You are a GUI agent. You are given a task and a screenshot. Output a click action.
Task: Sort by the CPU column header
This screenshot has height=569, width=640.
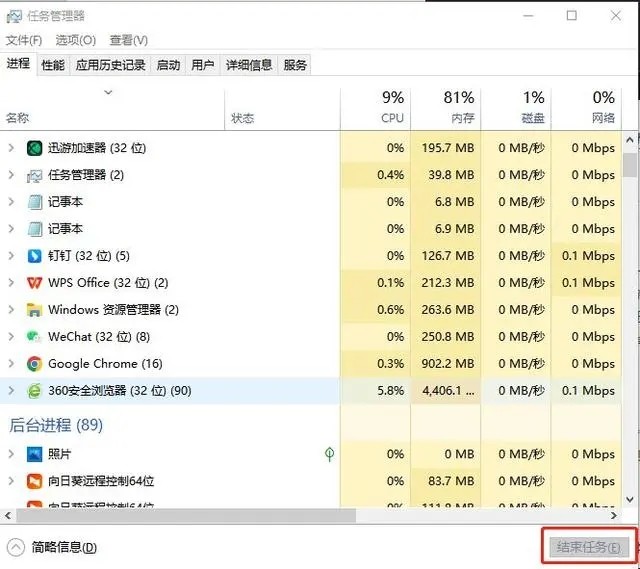coord(391,107)
